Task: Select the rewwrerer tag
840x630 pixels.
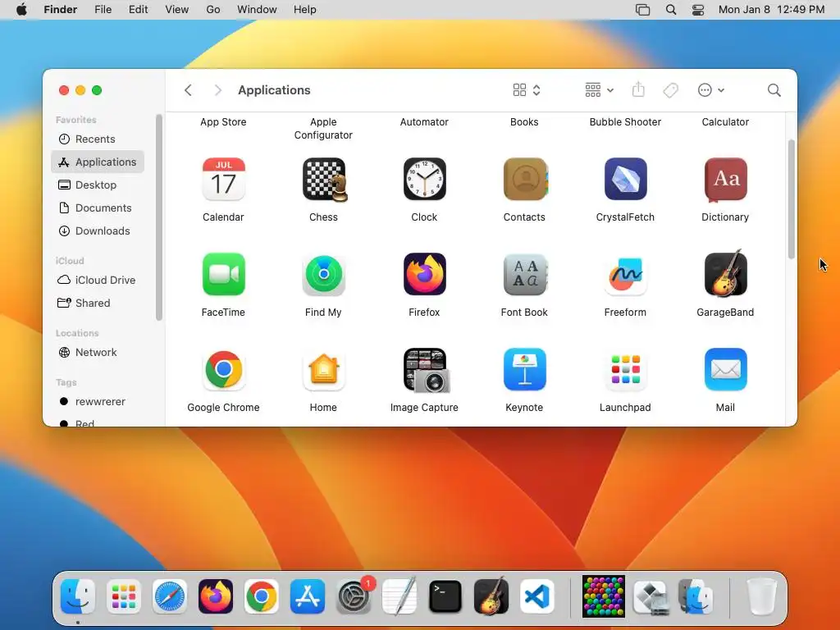Action: click(98, 402)
